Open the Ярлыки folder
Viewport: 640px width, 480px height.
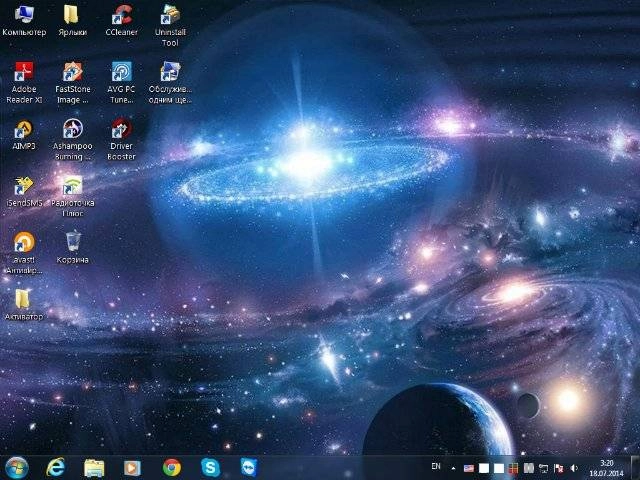72,20
